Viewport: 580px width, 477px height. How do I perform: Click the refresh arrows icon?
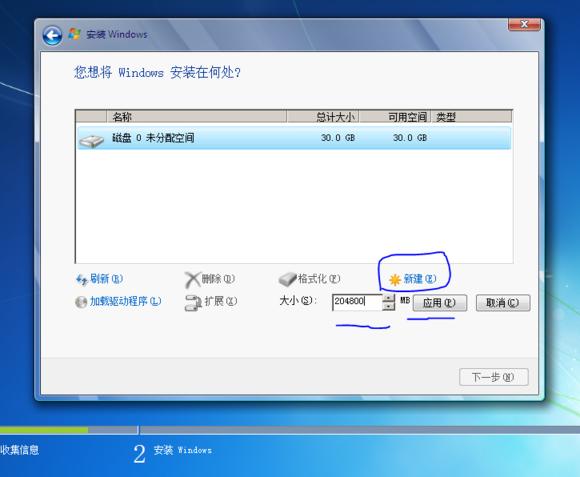pyautogui.click(x=81, y=280)
